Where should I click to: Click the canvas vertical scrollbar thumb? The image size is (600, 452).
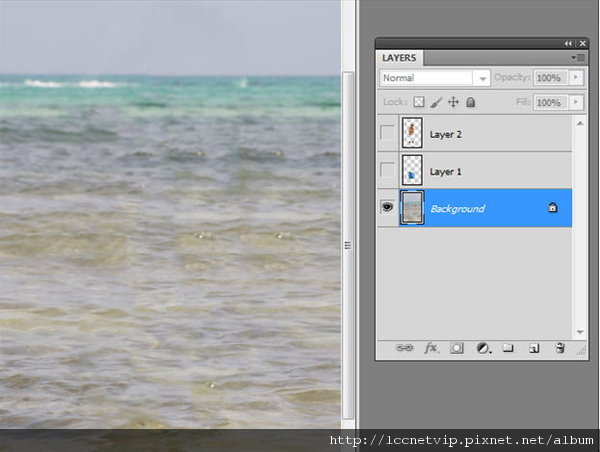(x=348, y=245)
